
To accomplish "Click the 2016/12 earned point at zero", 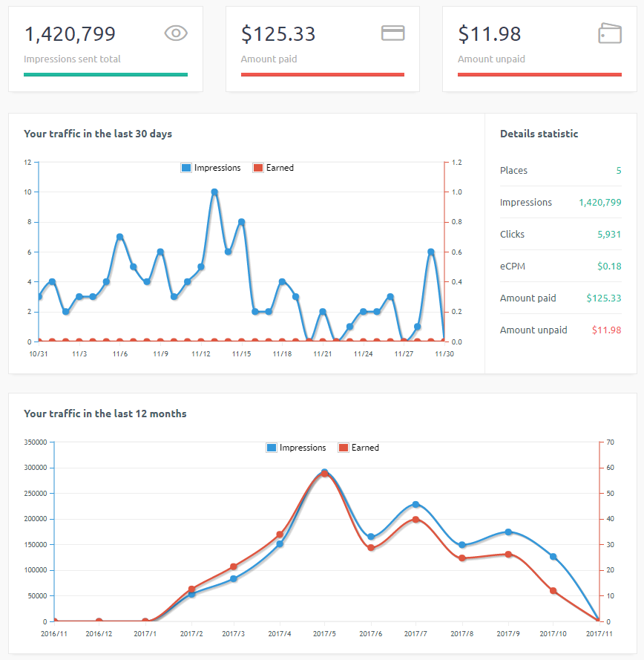I will pos(99,621).
